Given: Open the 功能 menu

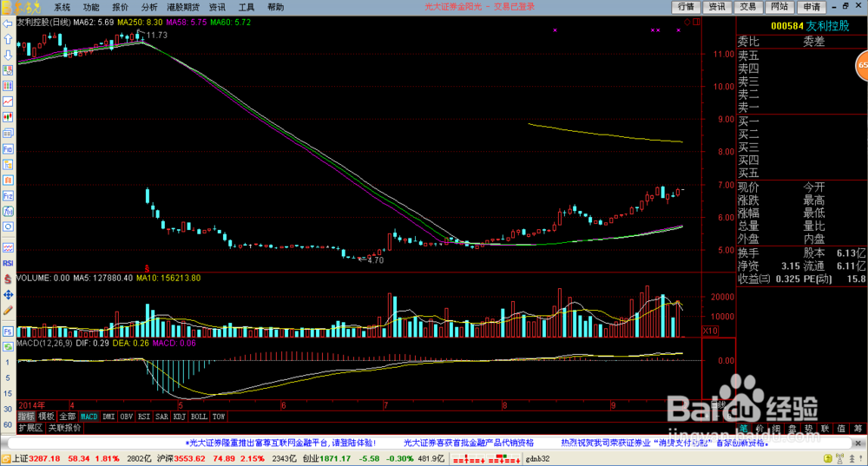Looking at the screenshot, I should [x=91, y=7].
